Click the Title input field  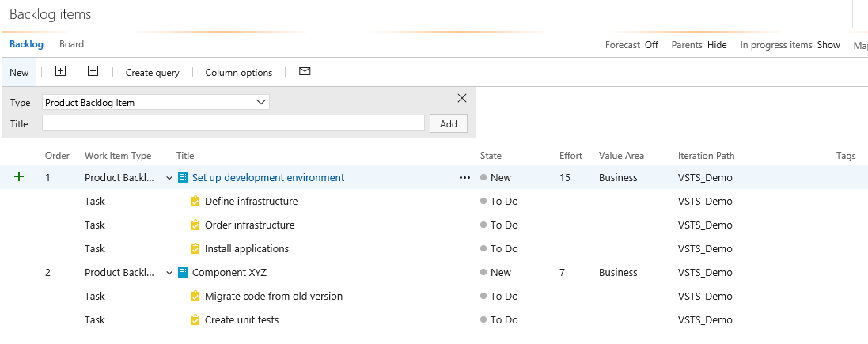[x=233, y=123]
